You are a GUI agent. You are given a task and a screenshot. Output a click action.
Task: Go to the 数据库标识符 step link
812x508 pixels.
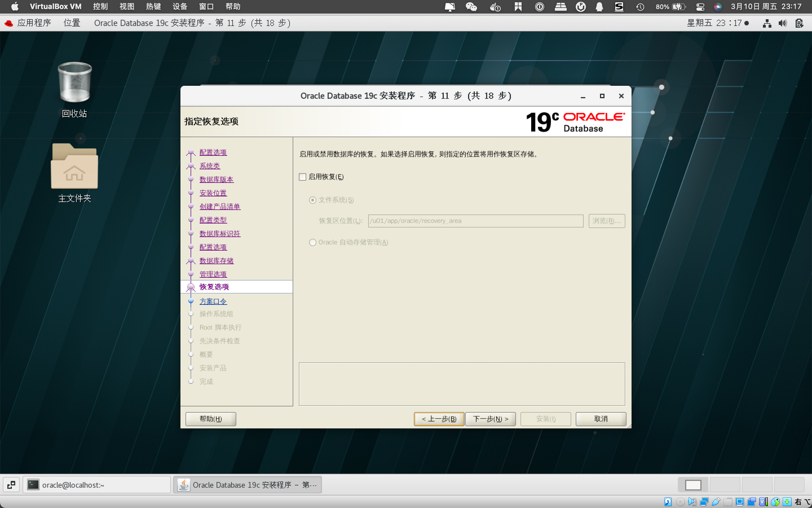point(220,233)
